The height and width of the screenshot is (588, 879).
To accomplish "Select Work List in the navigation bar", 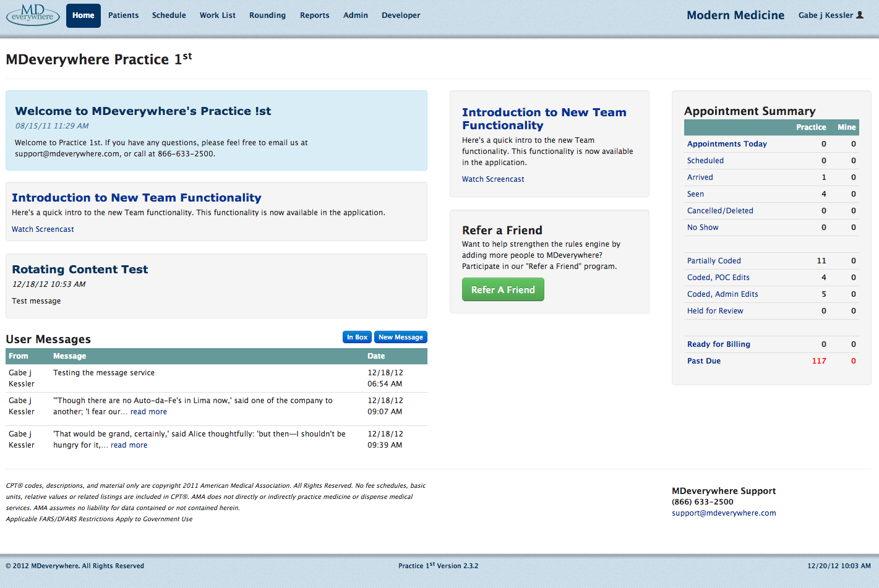I will point(218,15).
